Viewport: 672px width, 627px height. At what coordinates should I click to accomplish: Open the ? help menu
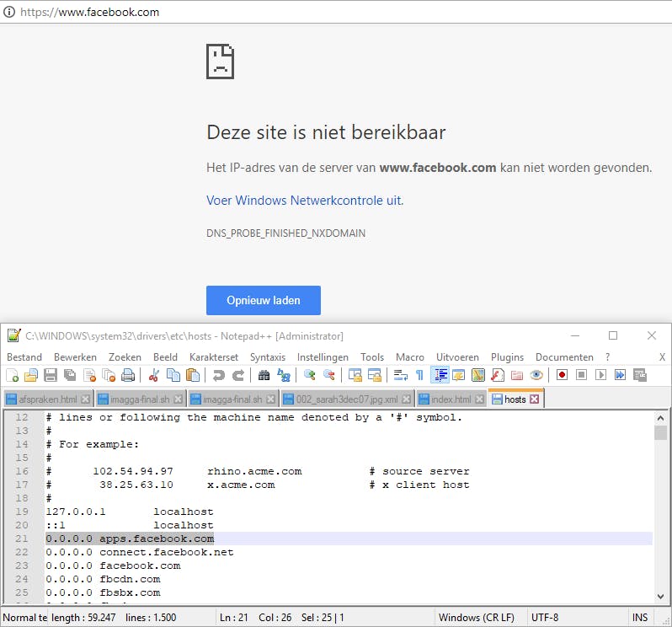coord(607,357)
